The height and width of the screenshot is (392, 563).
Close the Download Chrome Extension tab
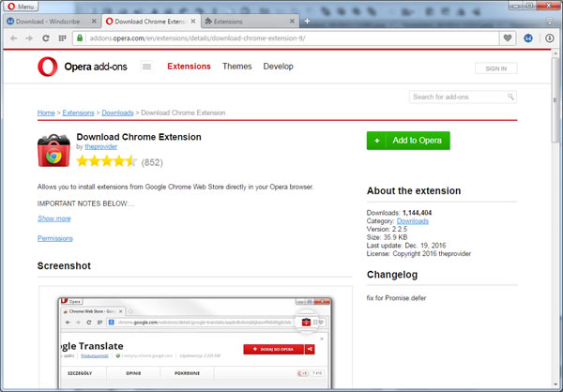click(x=193, y=22)
